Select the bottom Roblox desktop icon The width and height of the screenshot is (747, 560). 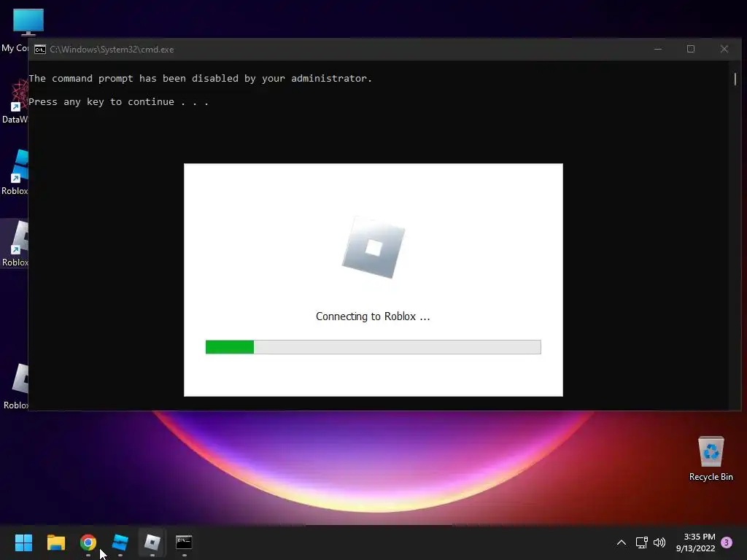coord(16,386)
